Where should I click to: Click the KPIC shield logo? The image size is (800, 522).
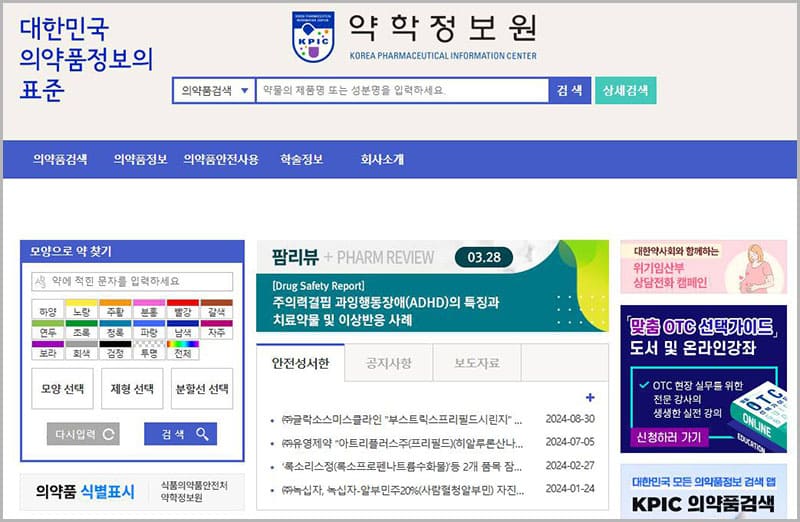313,37
